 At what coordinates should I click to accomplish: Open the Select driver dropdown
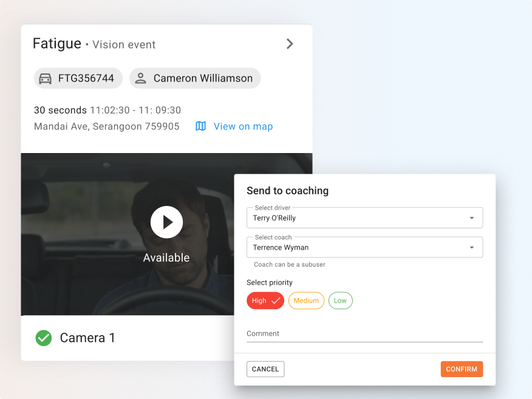[364, 218]
